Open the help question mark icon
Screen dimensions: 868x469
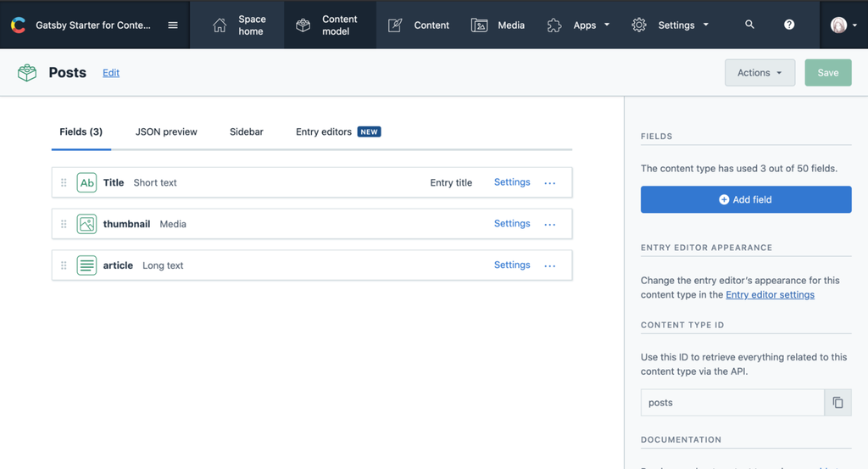(x=789, y=25)
